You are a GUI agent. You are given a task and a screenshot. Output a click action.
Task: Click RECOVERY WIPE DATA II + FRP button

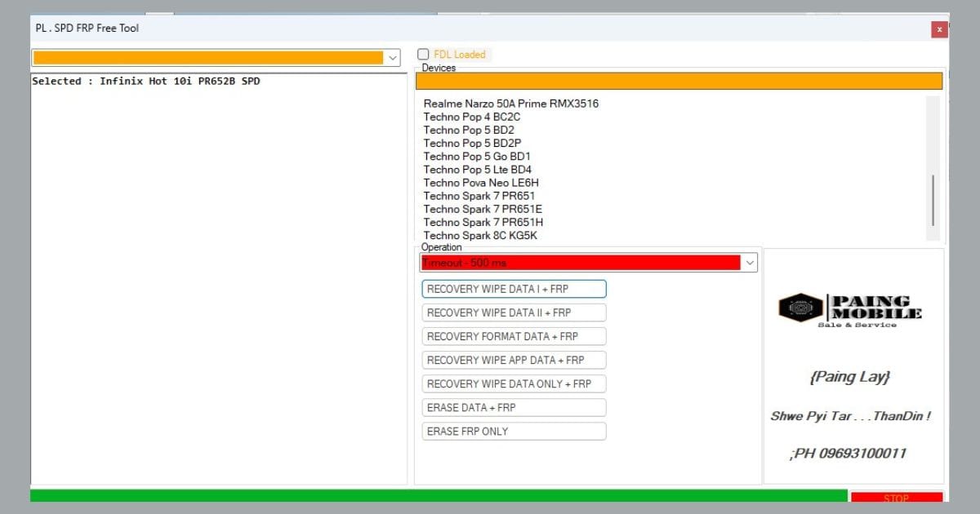(514, 312)
